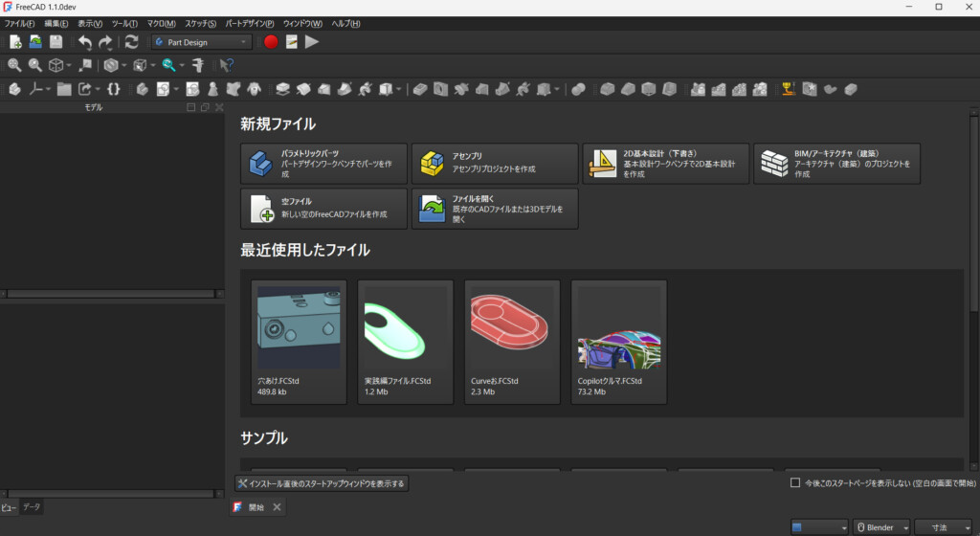This screenshot has width=980, height=536.
Task: Click the isometric view cube icon
Action: click(x=56, y=65)
